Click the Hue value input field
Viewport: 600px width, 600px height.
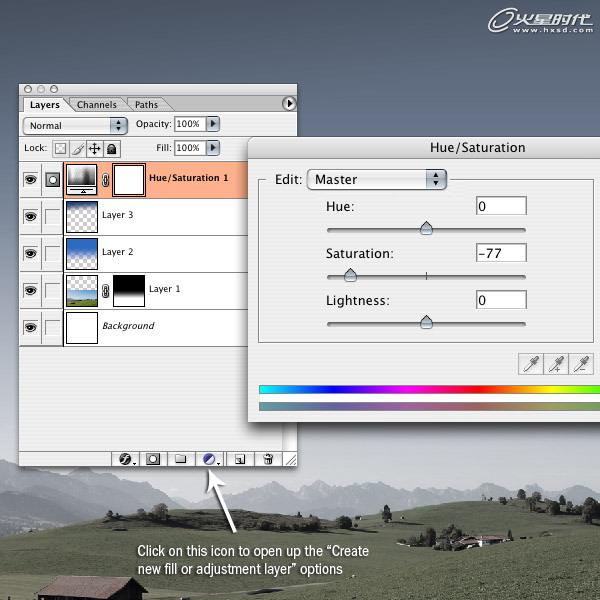click(501, 207)
